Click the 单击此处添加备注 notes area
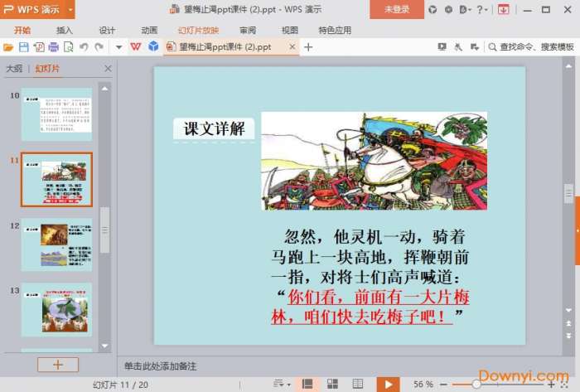 (x=160, y=366)
